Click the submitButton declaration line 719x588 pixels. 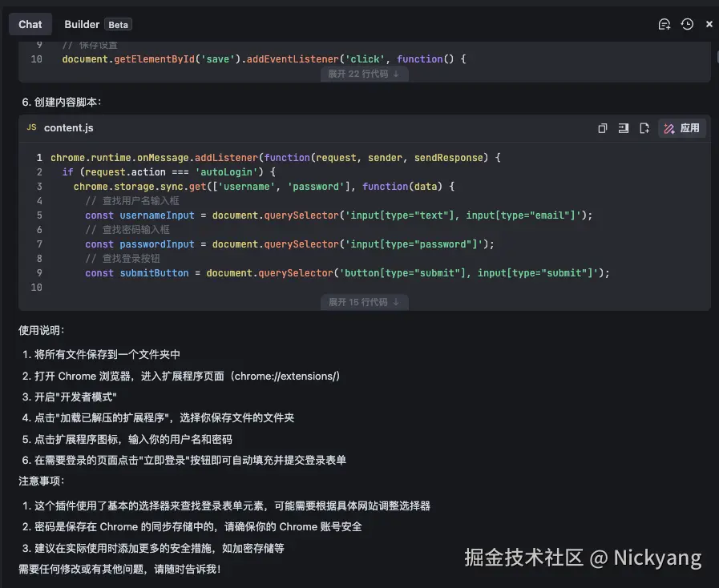348,273
